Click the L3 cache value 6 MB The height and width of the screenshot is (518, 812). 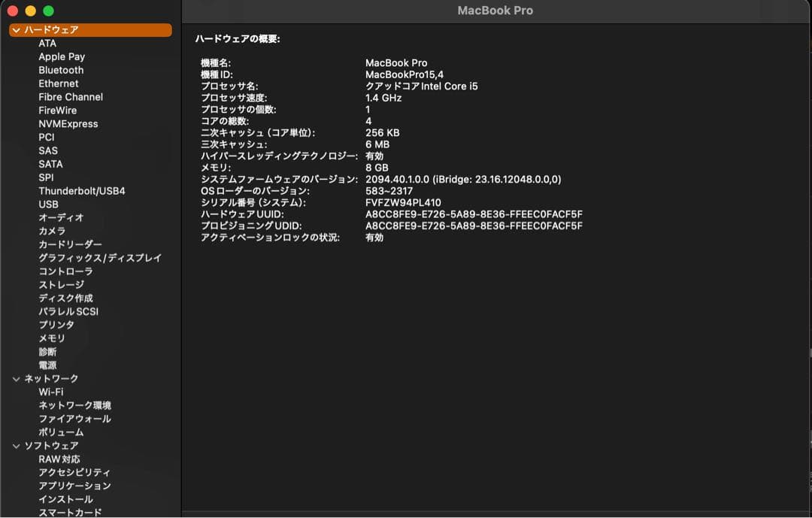[377, 145]
